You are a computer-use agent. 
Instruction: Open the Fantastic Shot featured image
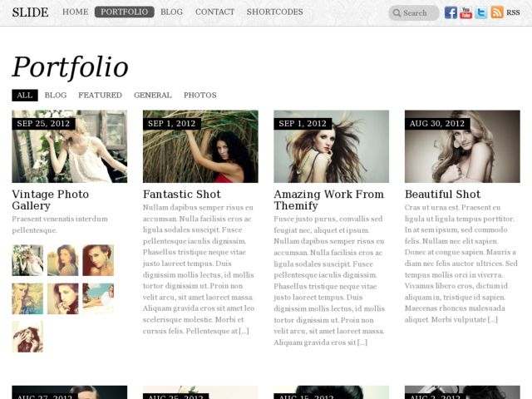(x=200, y=146)
